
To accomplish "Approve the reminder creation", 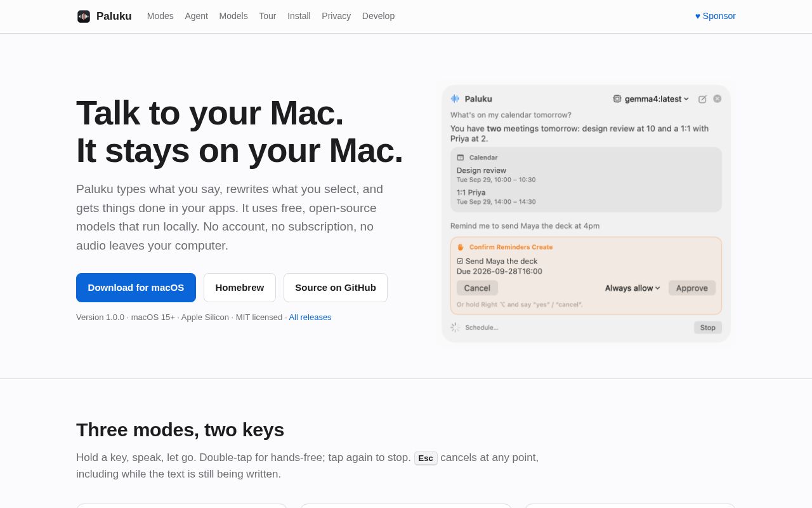I will click(x=692, y=288).
